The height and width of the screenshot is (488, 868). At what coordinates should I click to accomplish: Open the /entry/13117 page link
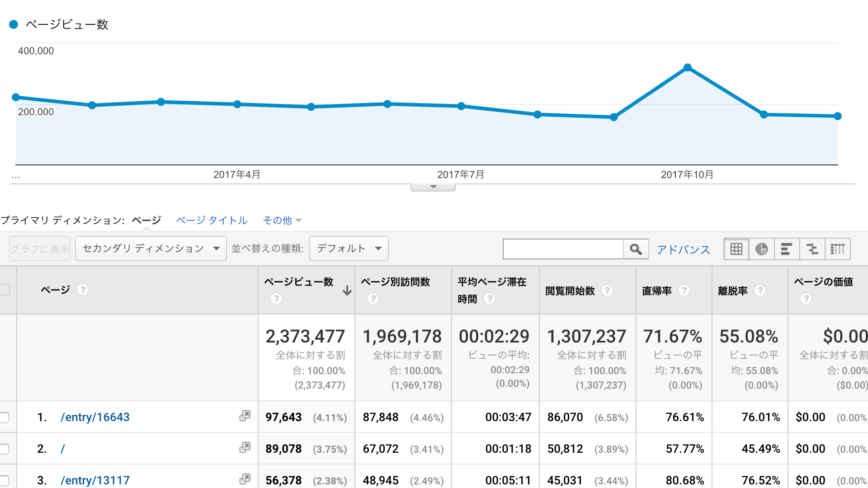click(x=95, y=480)
